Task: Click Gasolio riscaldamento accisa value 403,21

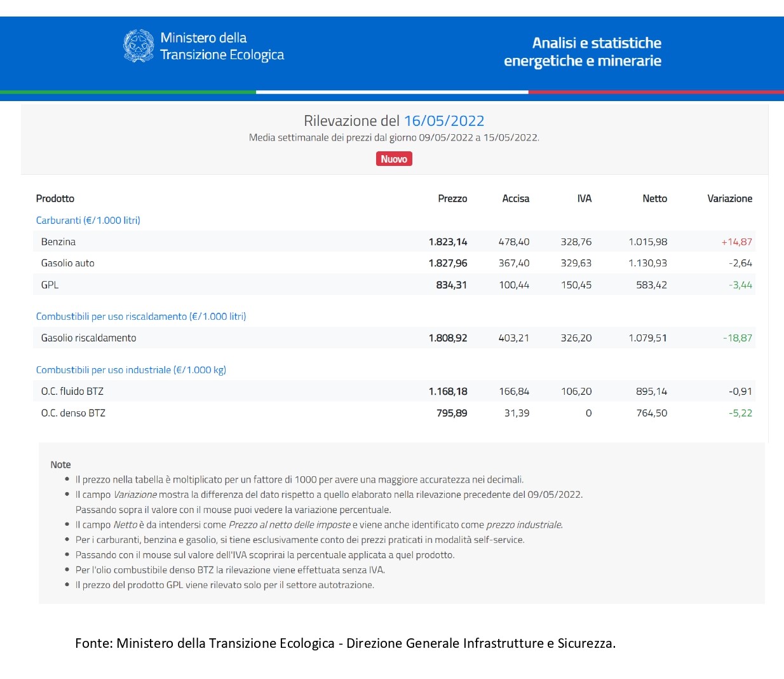Action: tap(514, 338)
